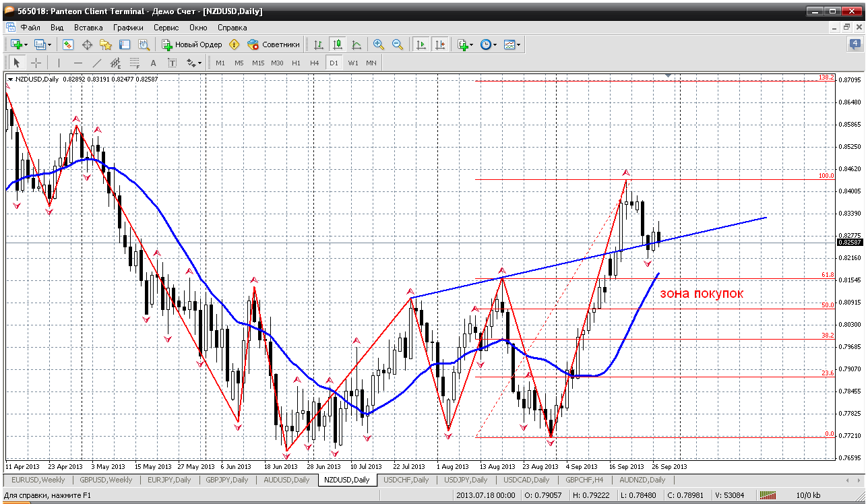
Task: Open the Справка menu
Action: (232, 28)
